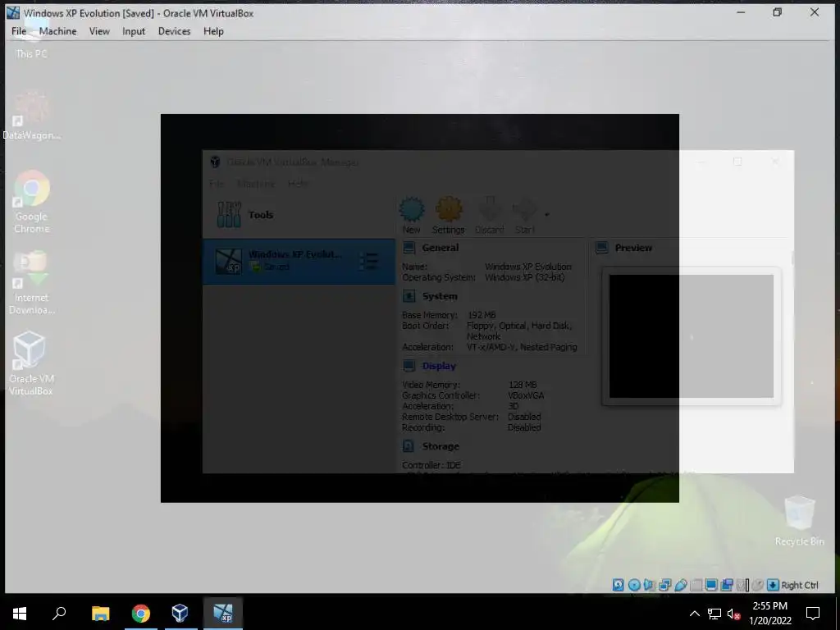
Task: Click Discard in the VirtualBox Manager toolbar
Action: click(489, 215)
